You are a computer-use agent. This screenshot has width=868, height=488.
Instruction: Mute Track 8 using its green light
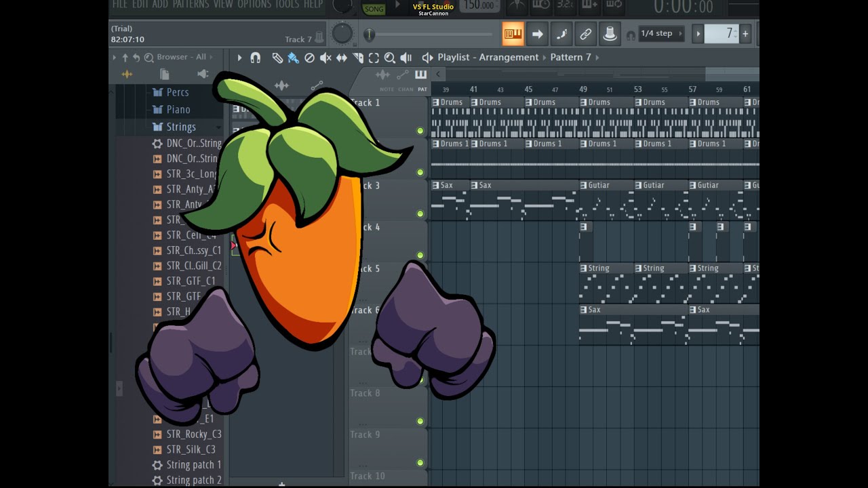pos(420,421)
